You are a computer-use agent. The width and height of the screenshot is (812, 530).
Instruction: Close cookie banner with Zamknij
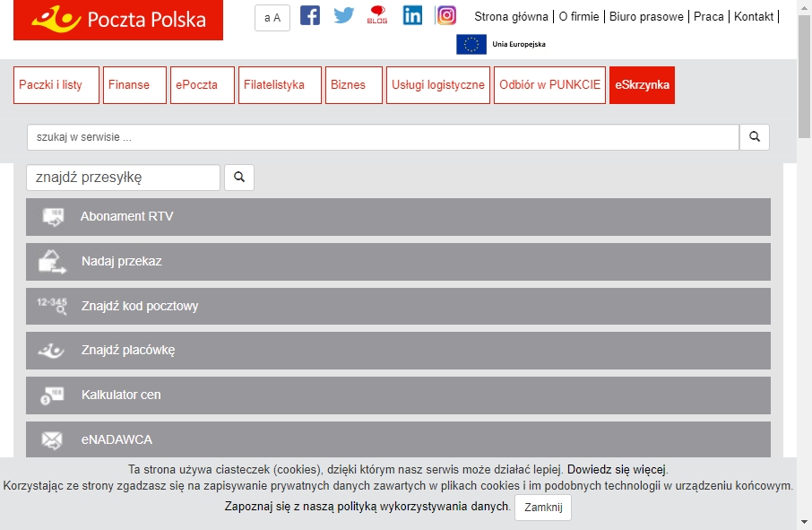tap(543, 508)
